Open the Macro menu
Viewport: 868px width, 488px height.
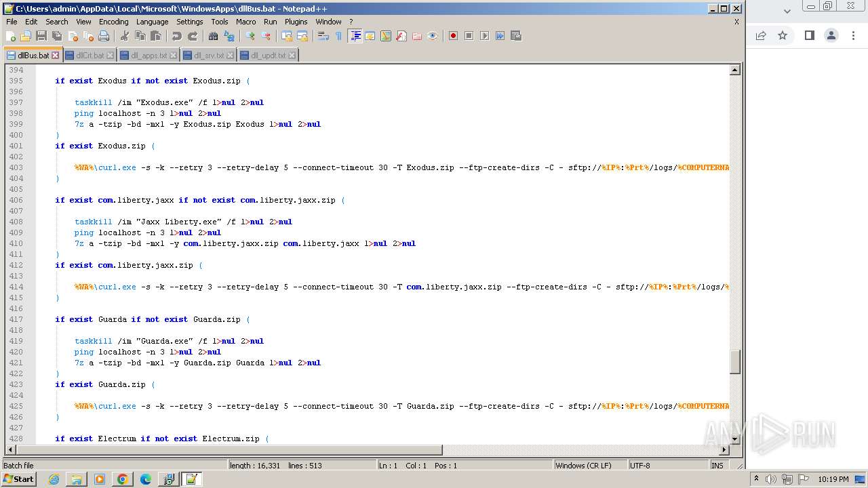[246, 22]
